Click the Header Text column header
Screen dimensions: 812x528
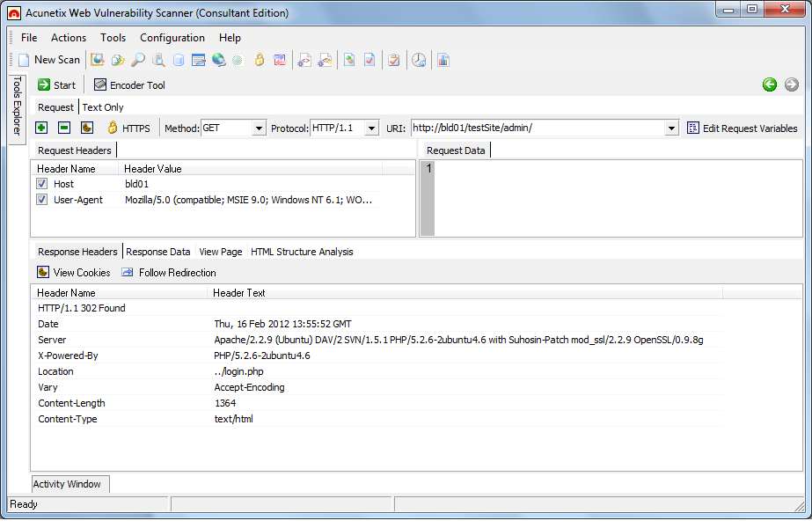click(x=465, y=293)
